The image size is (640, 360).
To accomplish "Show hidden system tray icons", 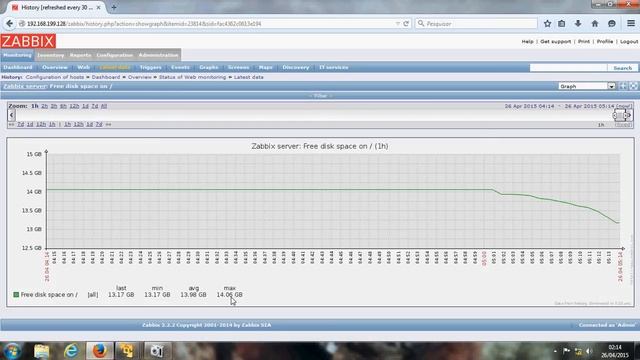I will click(555, 351).
